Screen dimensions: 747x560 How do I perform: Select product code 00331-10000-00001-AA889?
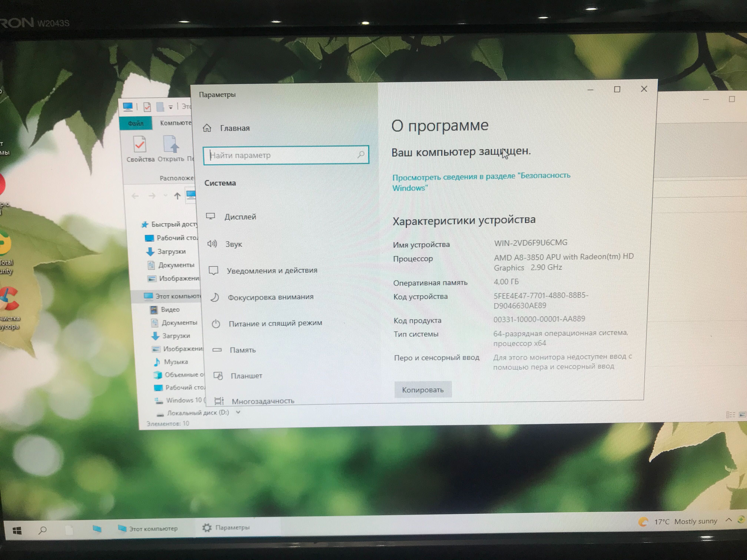coord(539,319)
